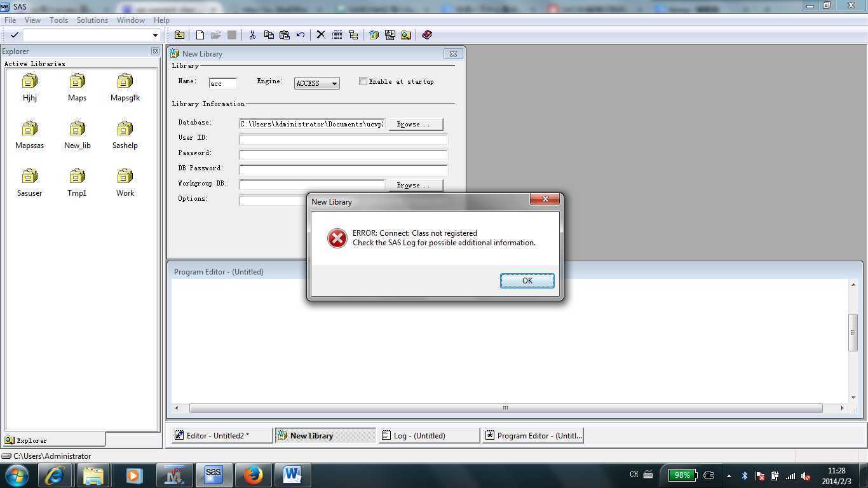The image size is (868, 488).
Task: Open the SAS Help book icon
Action: tap(427, 35)
